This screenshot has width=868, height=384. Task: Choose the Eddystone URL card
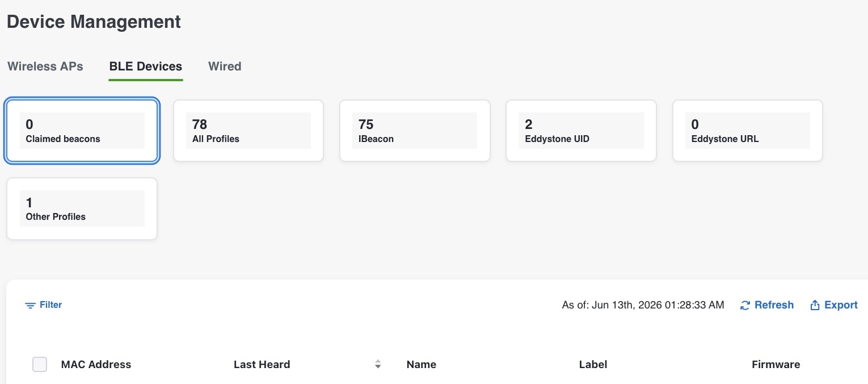point(748,131)
